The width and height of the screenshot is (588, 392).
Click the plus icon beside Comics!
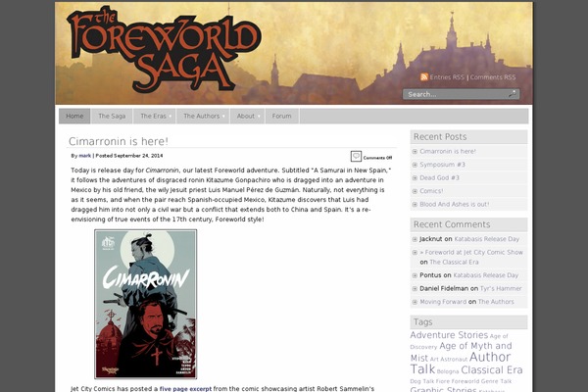(x=415, y=191)
